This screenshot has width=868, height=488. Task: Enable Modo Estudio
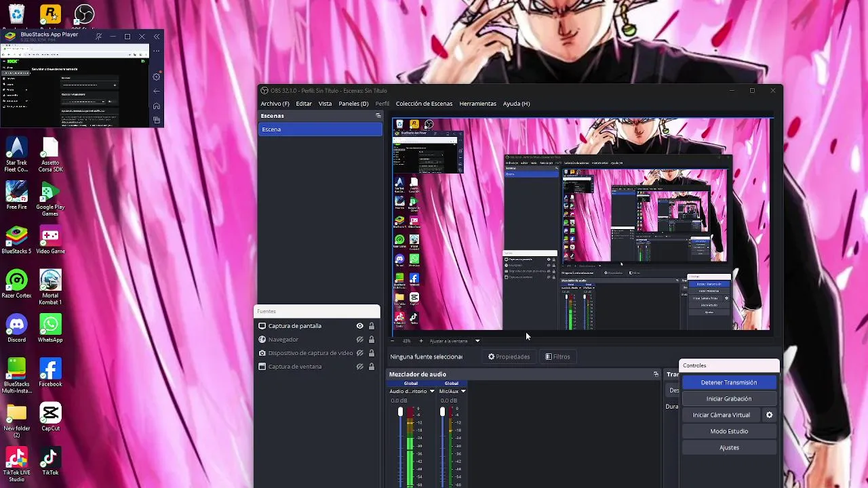pyautogui.click(x=729, y=431)
